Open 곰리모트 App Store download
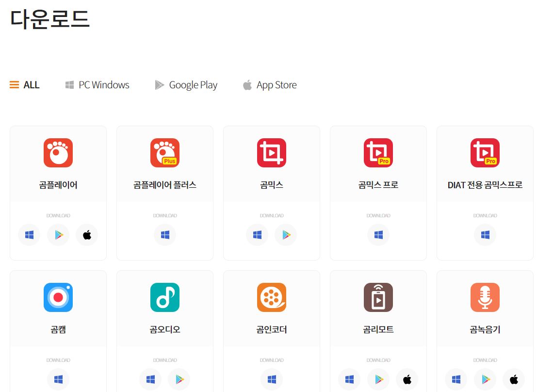Viewport: 537px width, 392px height. coord(407,379)
